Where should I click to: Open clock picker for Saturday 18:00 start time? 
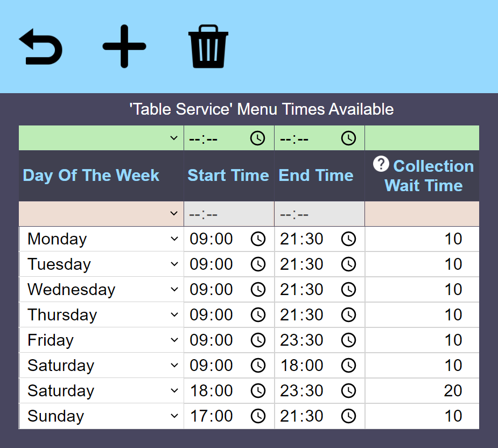click(x=258, y=391)
